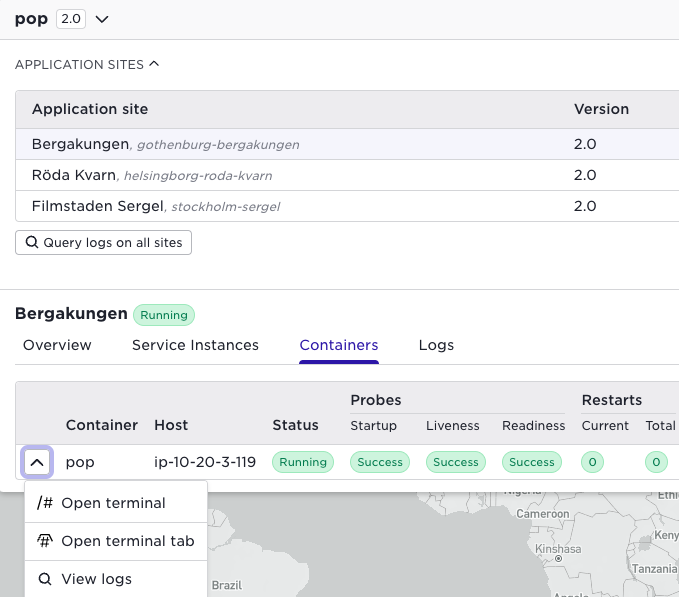Image resolution: width=679 pixels, height=597 pixels.
Task: Click the Tanzania label on the map
Action: pyautogui.click(x=654, y=568)
